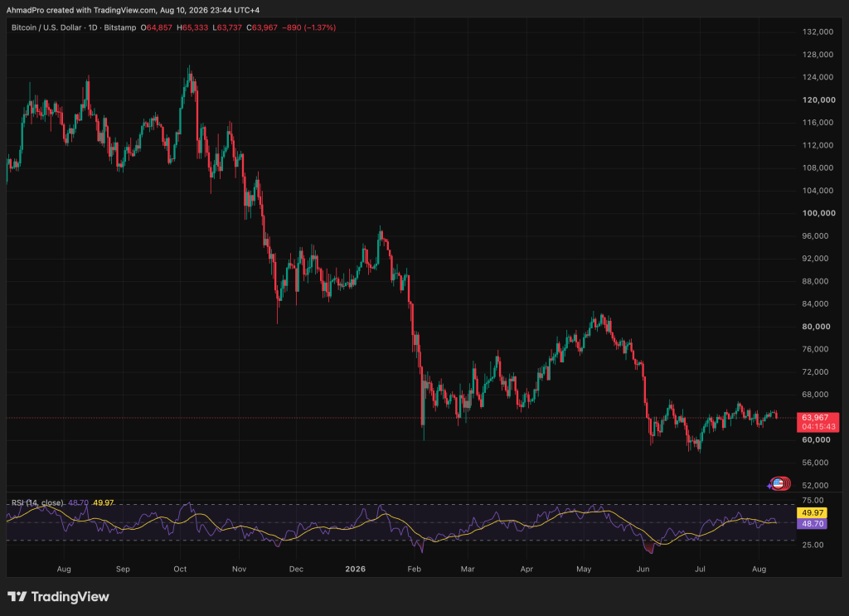Click the RSI scale label 75.00
The height and width of the screenshot is (616, 849).
[x=813, y=501]
